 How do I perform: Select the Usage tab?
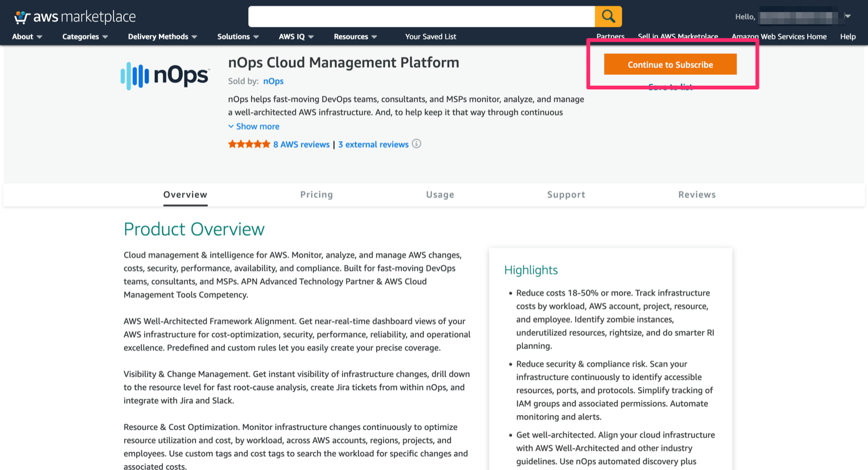click(x=440, y=195)
